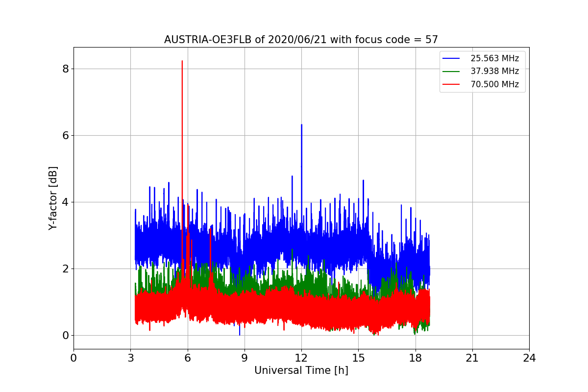Click x-axis tick label 0
Screen dimensions: 588x392
pyautogui.click(x=73, y=358)
